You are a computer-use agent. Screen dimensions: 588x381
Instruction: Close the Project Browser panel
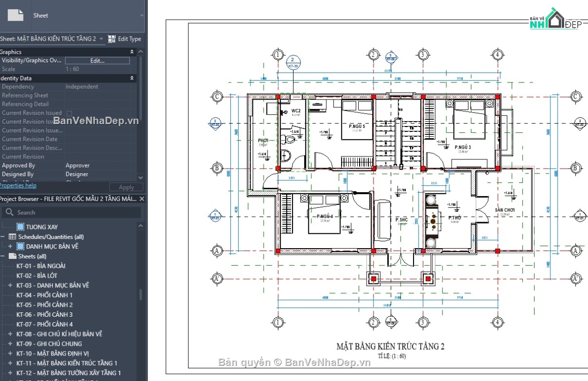point(142,199)
